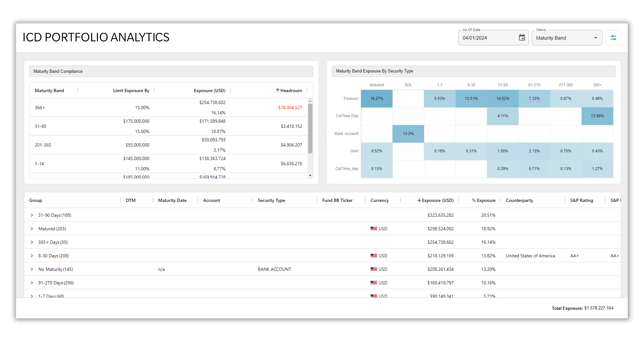This screenshot has width=644, height=342.
Task: Click the As Of Date input field
Action: click(x=488, y=38)
